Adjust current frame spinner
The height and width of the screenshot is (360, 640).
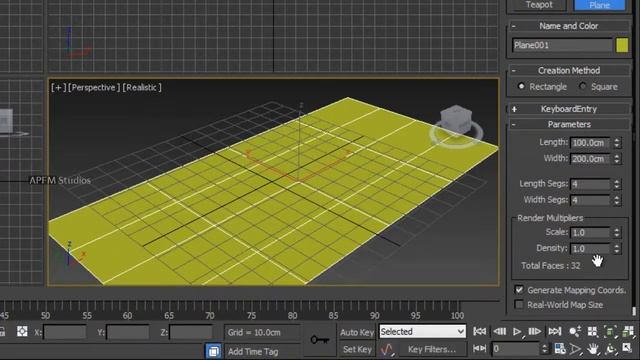(x=544, y=349)
